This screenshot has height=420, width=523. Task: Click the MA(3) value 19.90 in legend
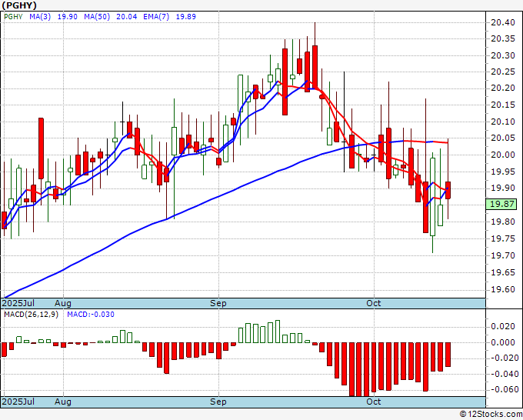coord(68,17)
